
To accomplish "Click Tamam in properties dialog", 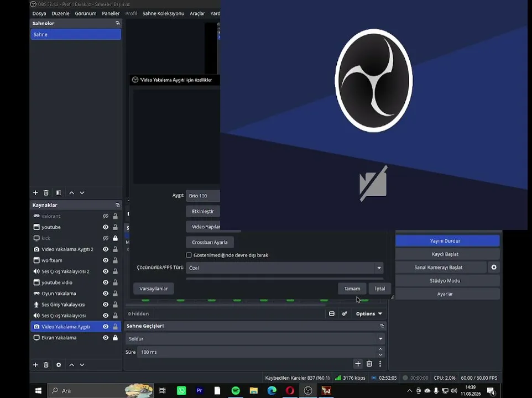I will point(352,289).
